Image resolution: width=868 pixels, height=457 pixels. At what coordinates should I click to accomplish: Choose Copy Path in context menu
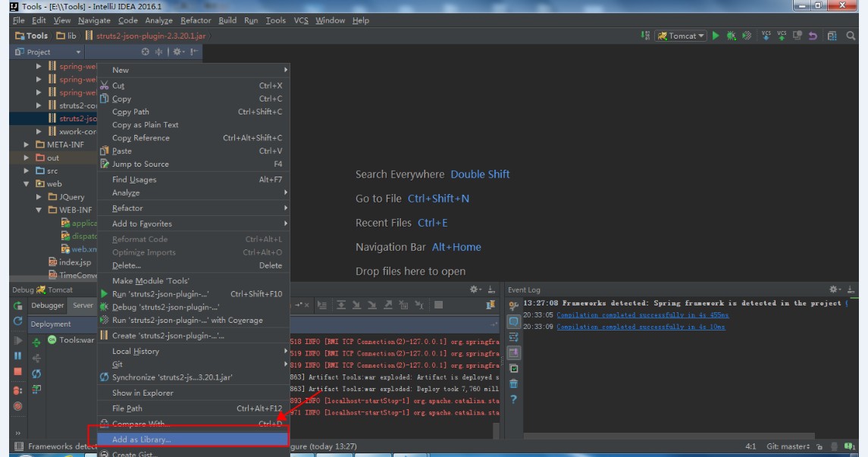(x=194, y=111)
